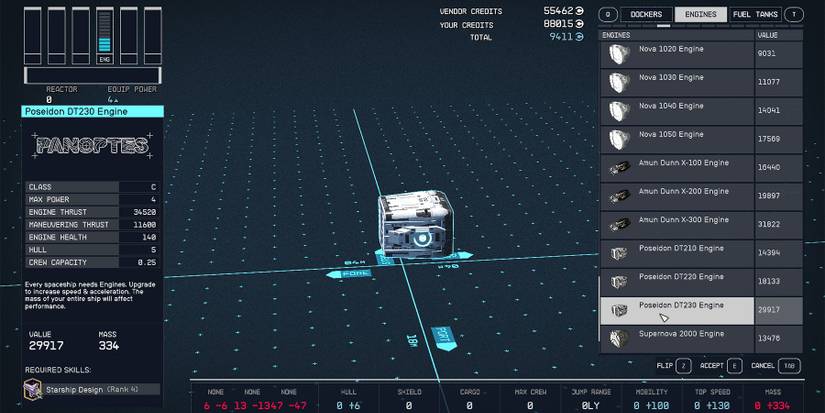Click the Starship Design skill icon
The width and height of the screenshot is (825, 413).
click(35, 389)
